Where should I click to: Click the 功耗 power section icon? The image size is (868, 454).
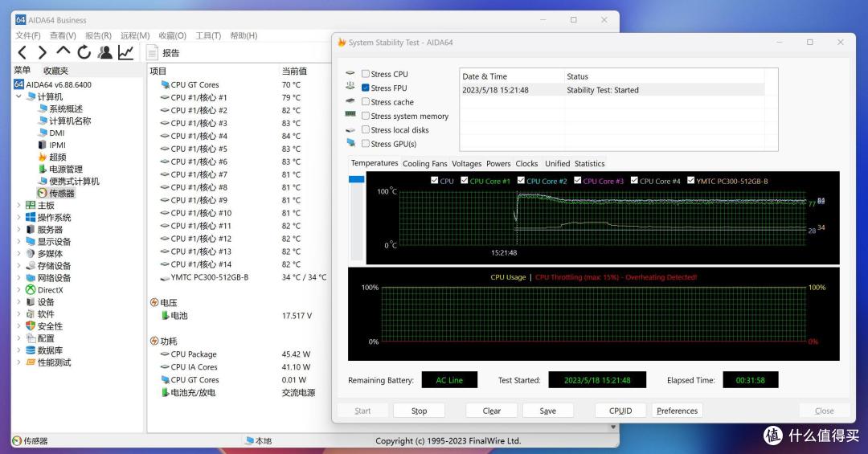click(154, 341)
